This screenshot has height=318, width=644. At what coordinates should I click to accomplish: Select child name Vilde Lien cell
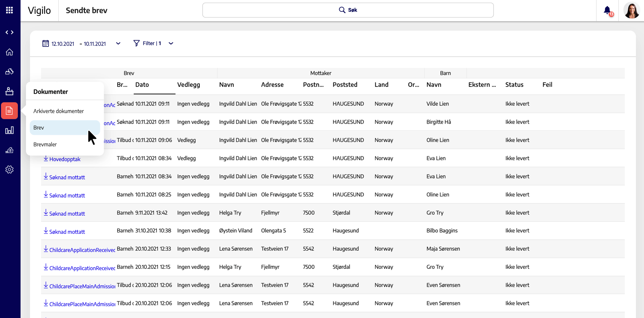pyautogui.click(x=437, y=104)
